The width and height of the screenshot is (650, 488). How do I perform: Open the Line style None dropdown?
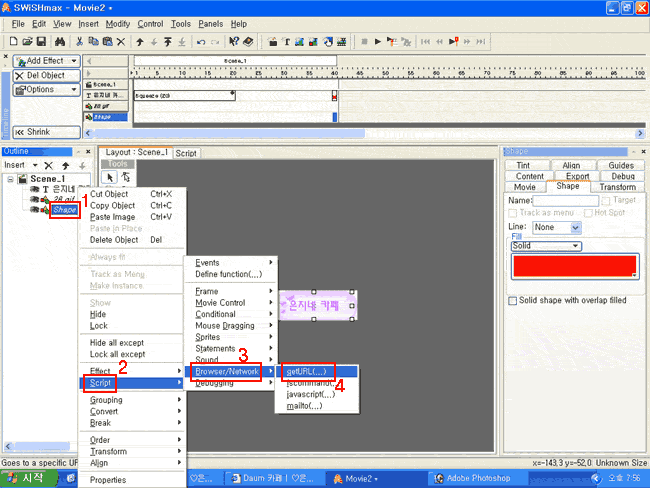pyautogui.click(x=575, y=227)
